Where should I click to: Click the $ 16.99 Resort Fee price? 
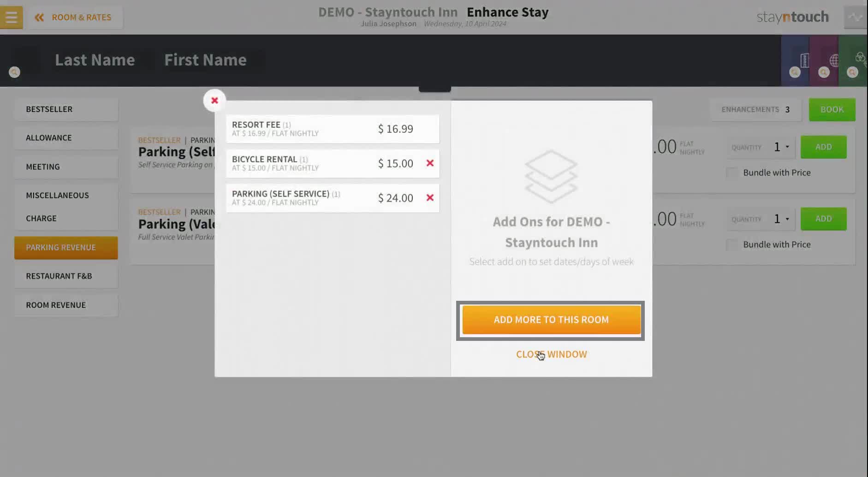(396, 129)
